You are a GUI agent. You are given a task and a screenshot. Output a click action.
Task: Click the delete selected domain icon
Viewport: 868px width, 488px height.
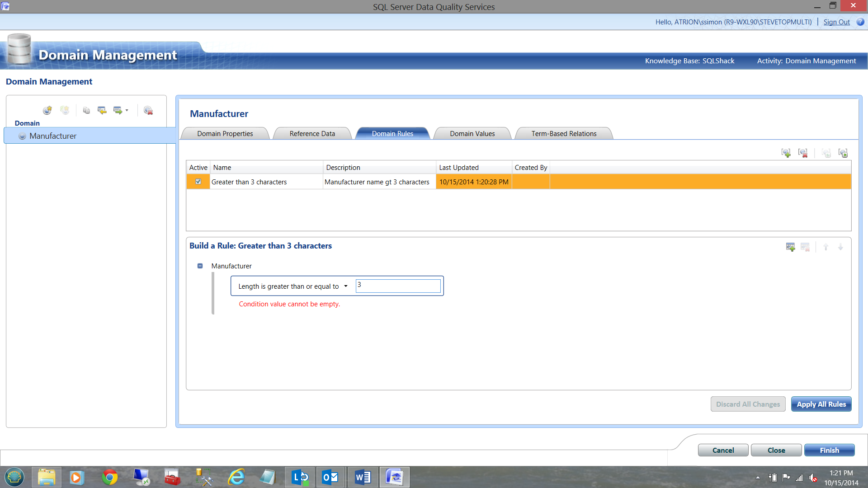click(148, 110)
